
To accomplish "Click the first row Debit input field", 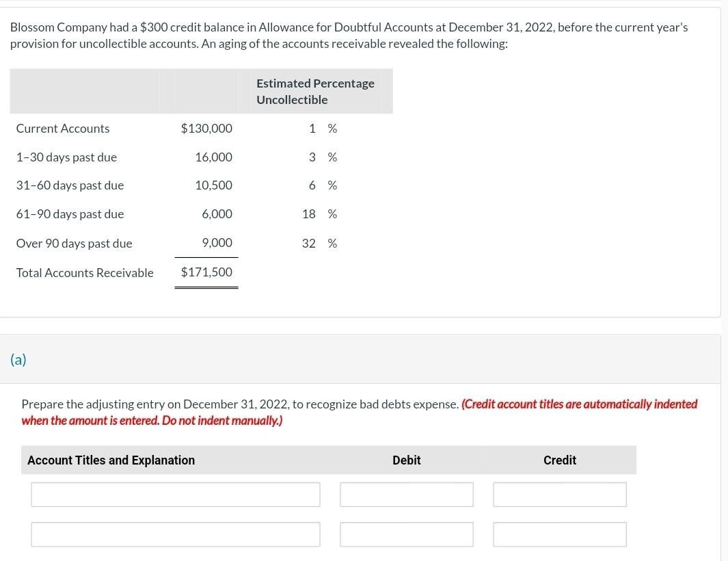I will click(x=406, y=494).
